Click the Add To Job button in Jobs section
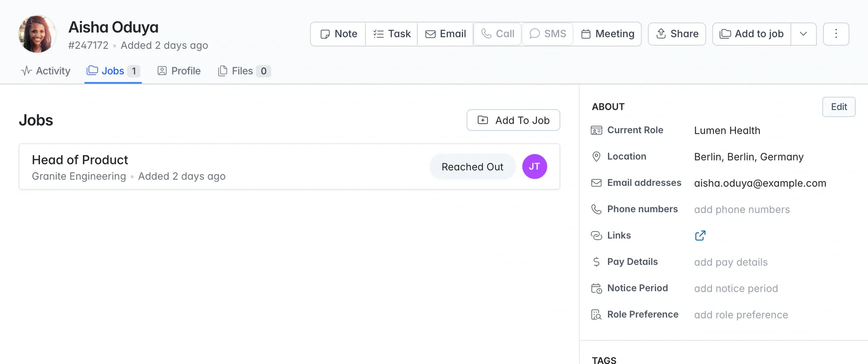Viewport: 868px width, 364px height. [x=513, y=120]
